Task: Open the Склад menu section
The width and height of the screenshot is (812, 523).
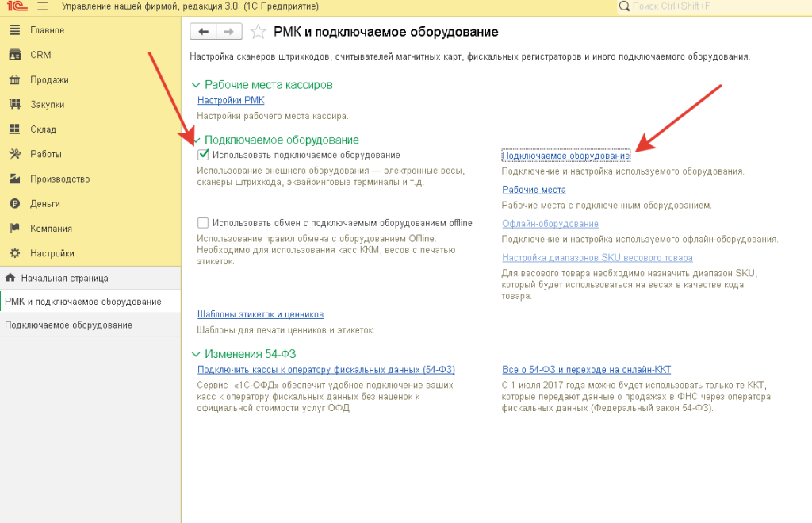Action: tap(90, 129)
